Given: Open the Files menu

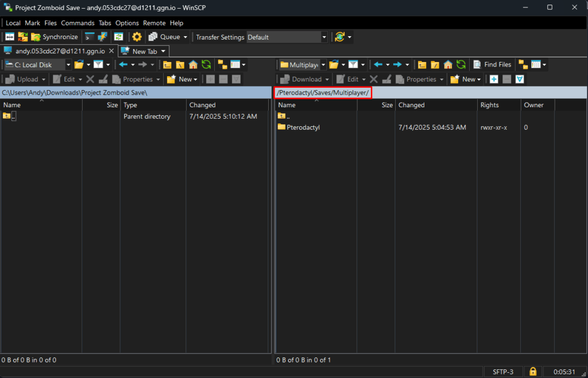Looking at the screenshot, I should 51,23.
